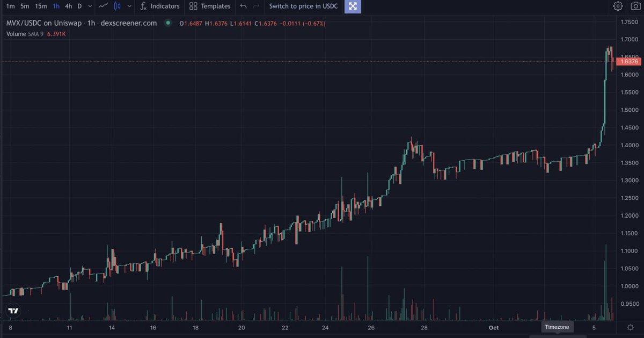Click the 1.0000 price scale label
Image resolution: width=644 pixels, height=338 pixels.
tap(630, 286)
